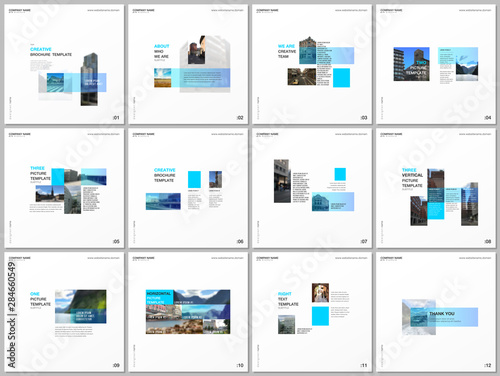Select the Thank You page 12

pos(436,312)
